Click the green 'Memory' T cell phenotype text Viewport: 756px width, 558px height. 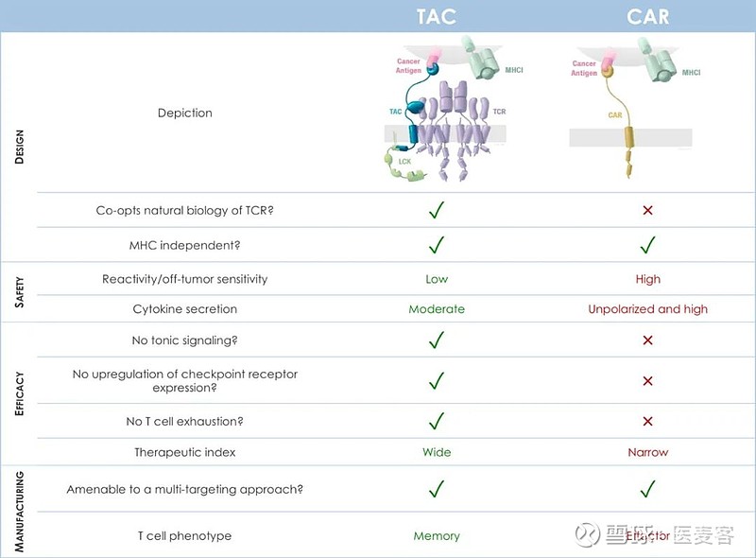pyautogui.click(x=437, y=536)
